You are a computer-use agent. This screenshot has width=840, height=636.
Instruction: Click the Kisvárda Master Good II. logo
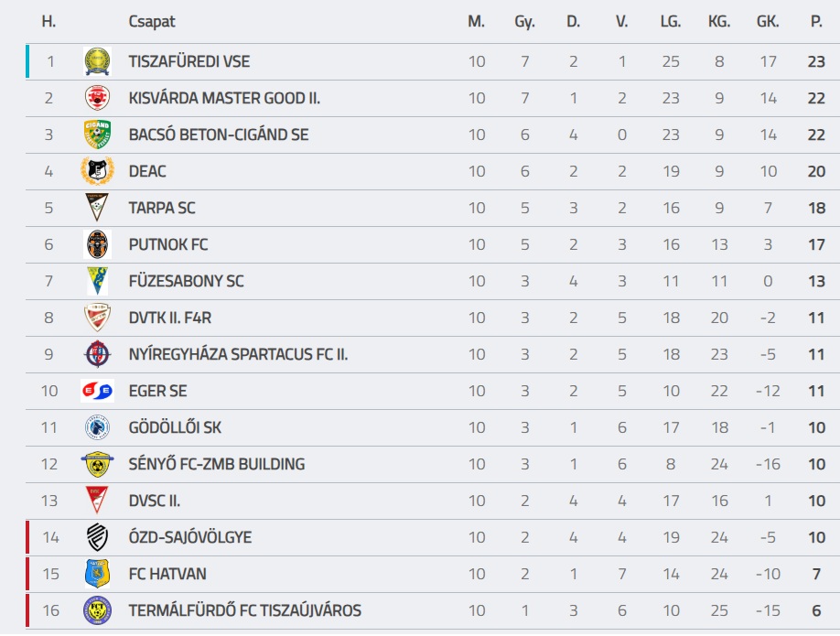pyautogui.click(x=97, y=99)
